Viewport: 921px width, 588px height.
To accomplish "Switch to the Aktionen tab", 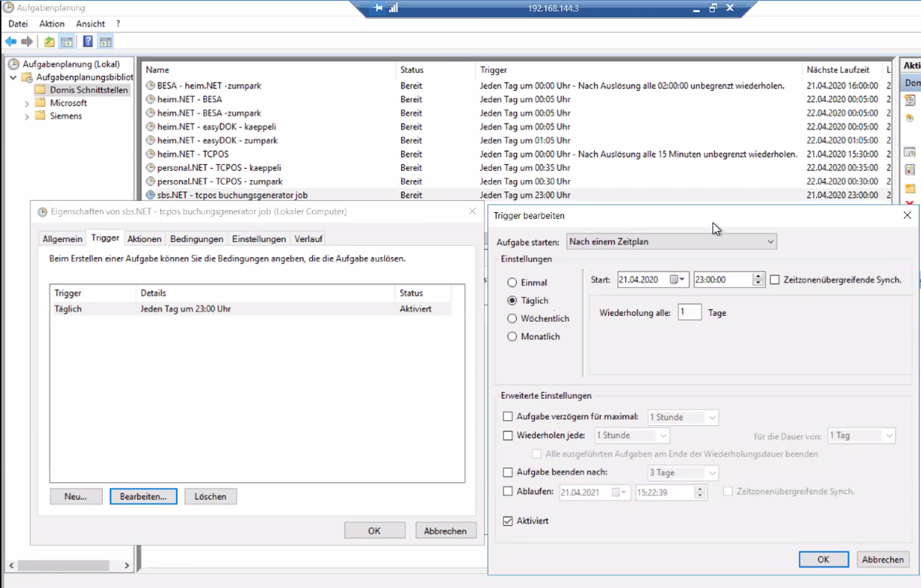I will pyautogui.click(x=144, y=238).
